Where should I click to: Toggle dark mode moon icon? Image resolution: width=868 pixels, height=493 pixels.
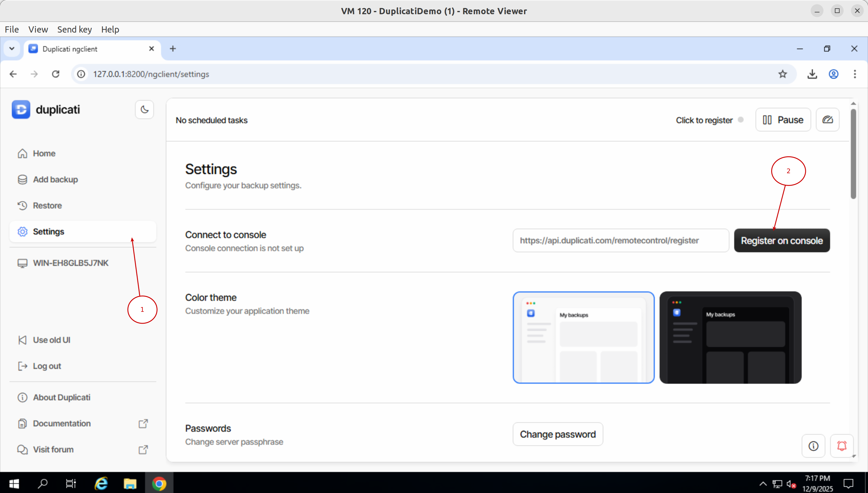[144, 109]
